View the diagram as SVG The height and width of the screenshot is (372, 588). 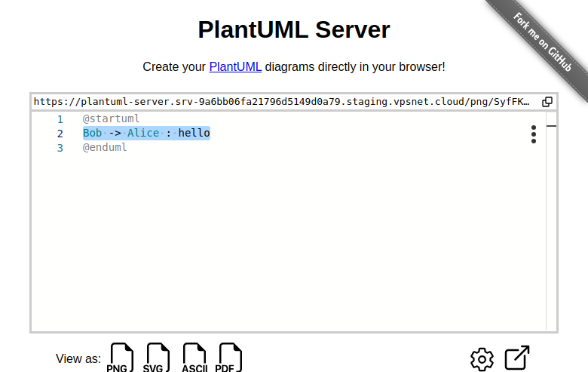coord(158,358)
